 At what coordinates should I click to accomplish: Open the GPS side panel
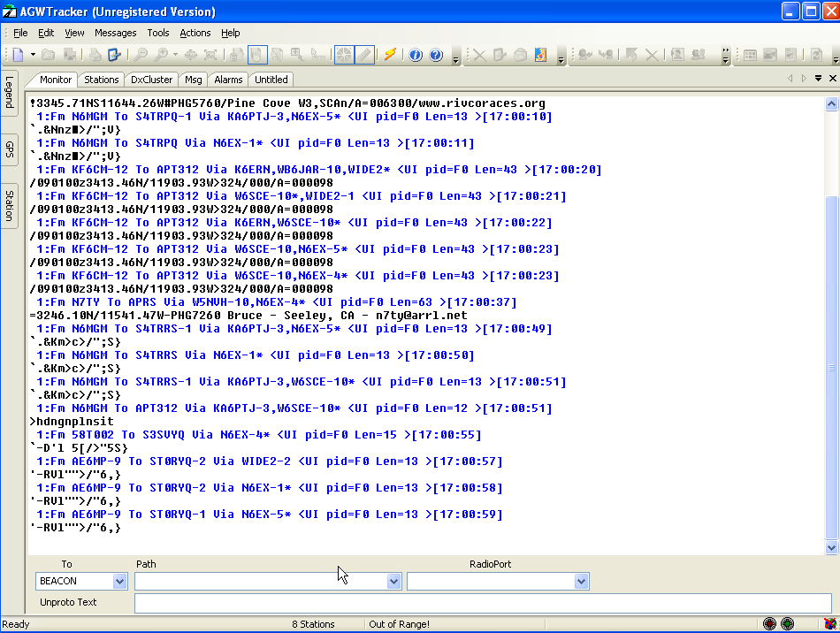click(9, 149)
